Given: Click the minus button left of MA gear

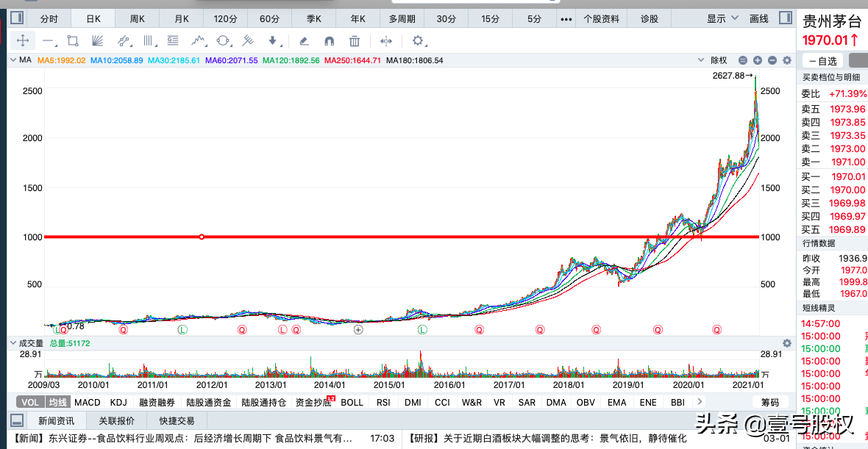Looking at the screenshot, I should point(772,60).
